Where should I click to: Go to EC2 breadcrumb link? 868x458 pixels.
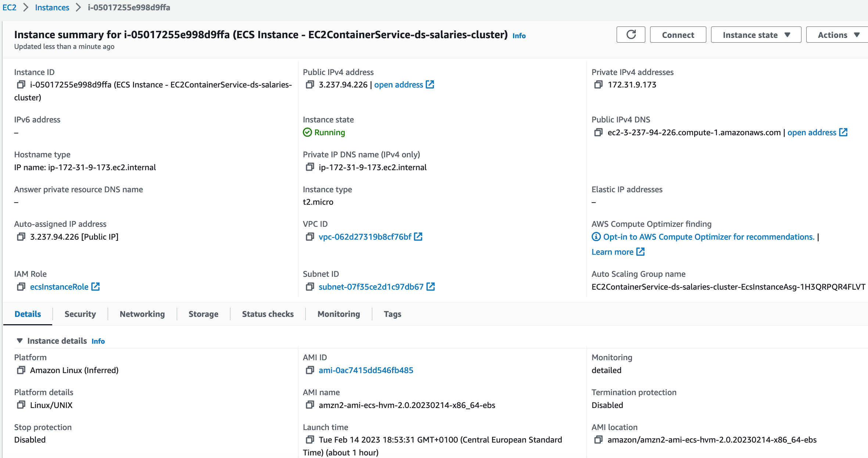pos(9,7)
